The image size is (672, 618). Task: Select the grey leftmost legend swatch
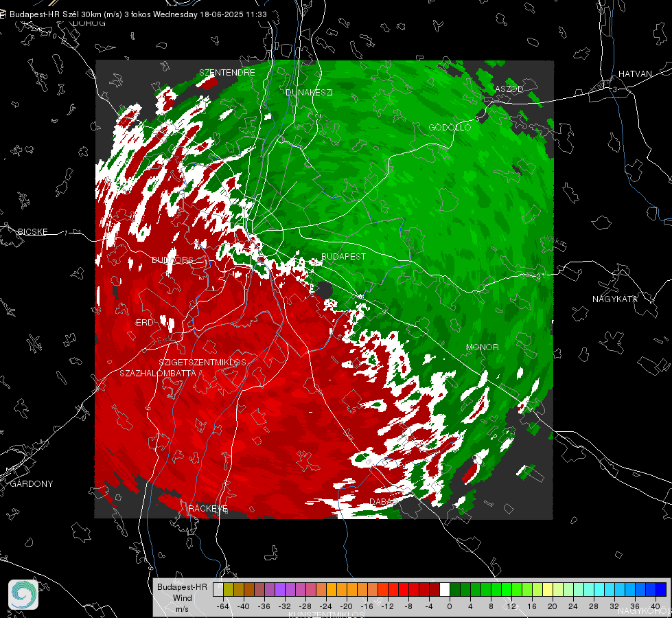pyautogui.click(x=218, y=589)
